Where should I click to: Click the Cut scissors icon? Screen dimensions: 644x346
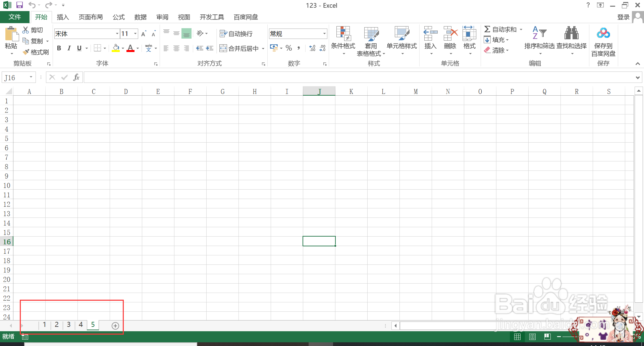pyautogui.click(x=25, y=30)
